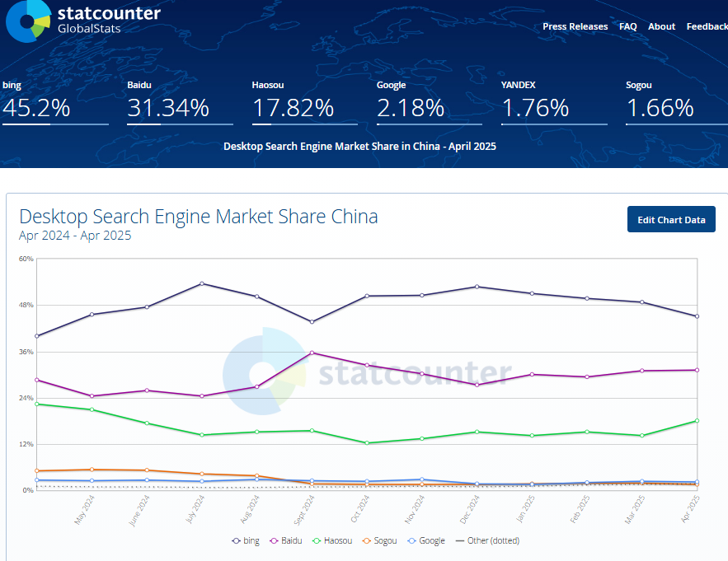Image resolution: width=728 pixels, height=561 pixels.
Task: Click the Edit Chart Data button
Action: 671,219
